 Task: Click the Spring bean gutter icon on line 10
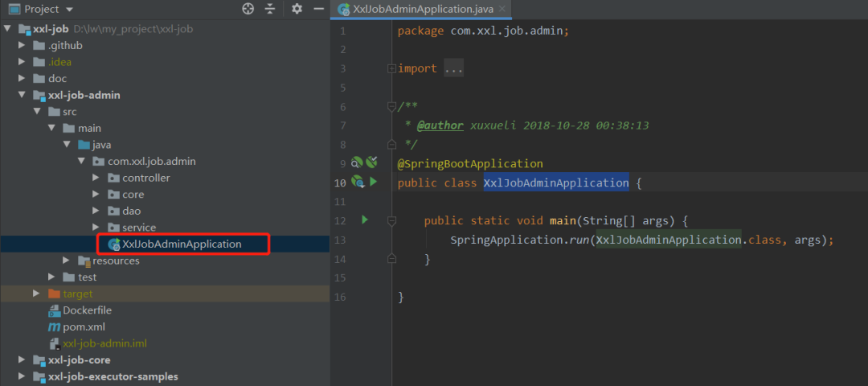point(358,182)
